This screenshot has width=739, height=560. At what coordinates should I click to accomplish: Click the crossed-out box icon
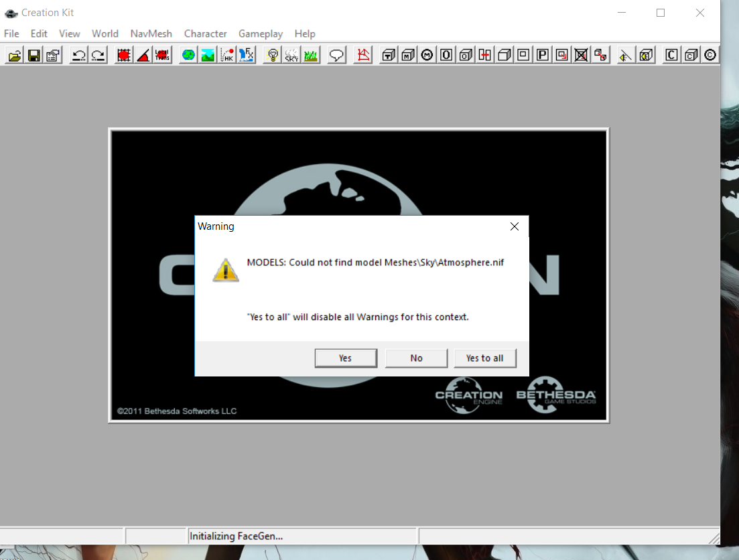pyautogui.click(x=581, y=55)
